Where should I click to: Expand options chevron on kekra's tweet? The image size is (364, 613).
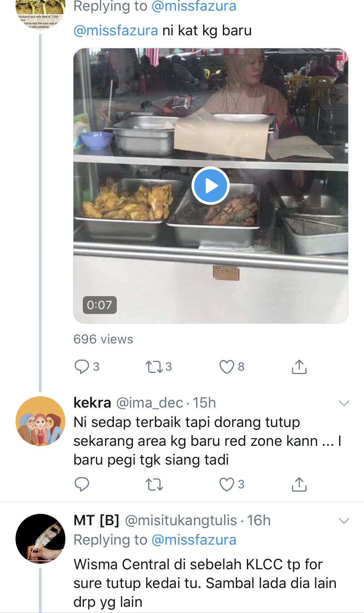click(344, 403)
